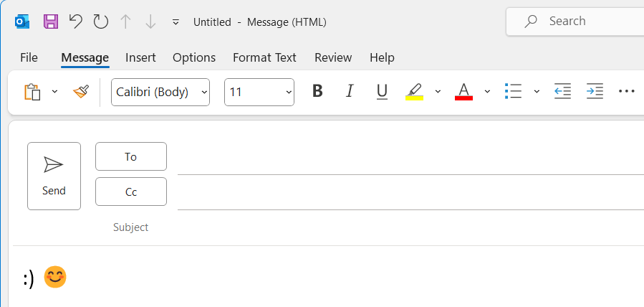Click the Paste clipboard icon
This screenshot has width=644, height=307.
pyautogui.click(x=33, y=92)
